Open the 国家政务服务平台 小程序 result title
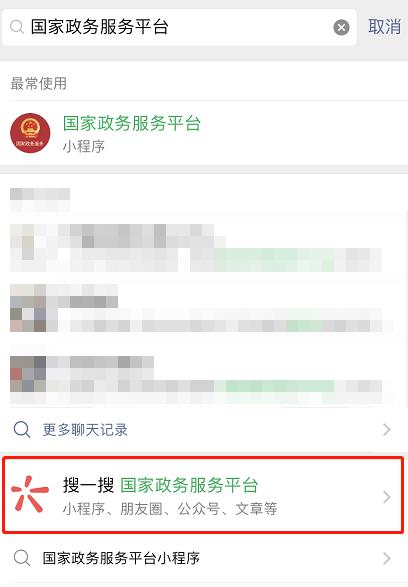The width and height of the screenshot is (408, 587). [132, 124]
